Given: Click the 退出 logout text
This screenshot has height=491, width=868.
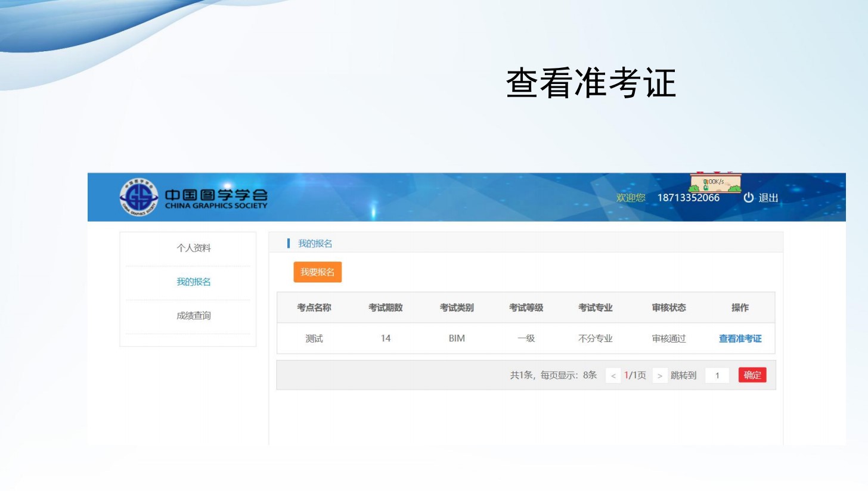Looking at the screenshot, I should 768,198.
